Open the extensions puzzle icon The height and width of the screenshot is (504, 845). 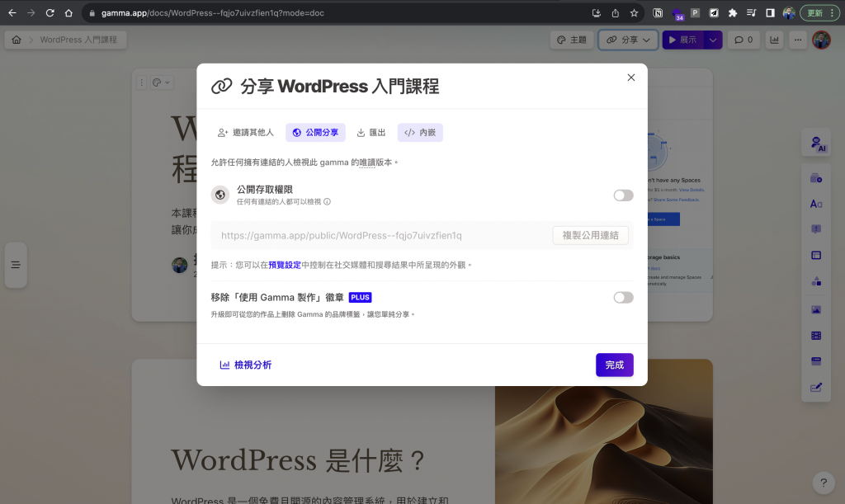(x=733, y=13)
